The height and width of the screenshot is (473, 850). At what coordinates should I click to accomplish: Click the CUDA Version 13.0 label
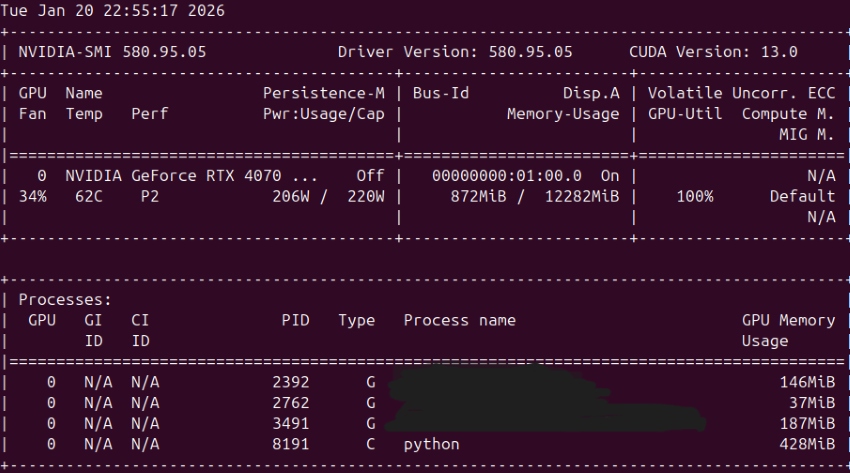click(714, 51)
